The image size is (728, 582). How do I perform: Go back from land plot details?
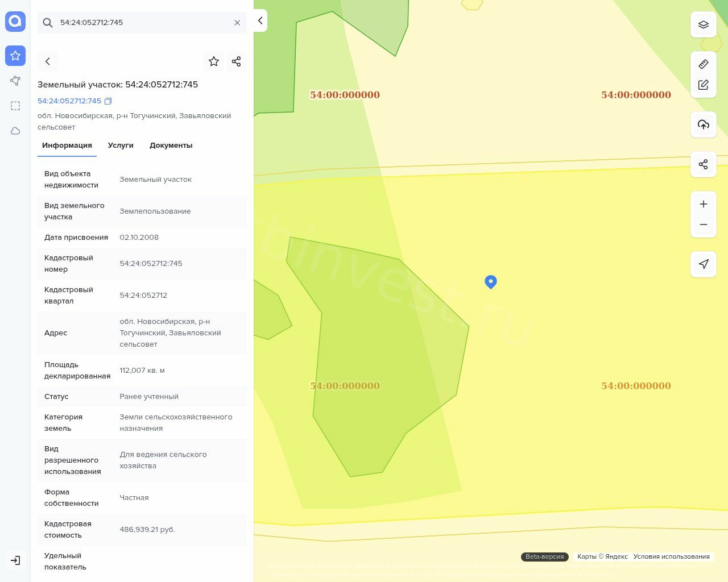click(48, 61)
